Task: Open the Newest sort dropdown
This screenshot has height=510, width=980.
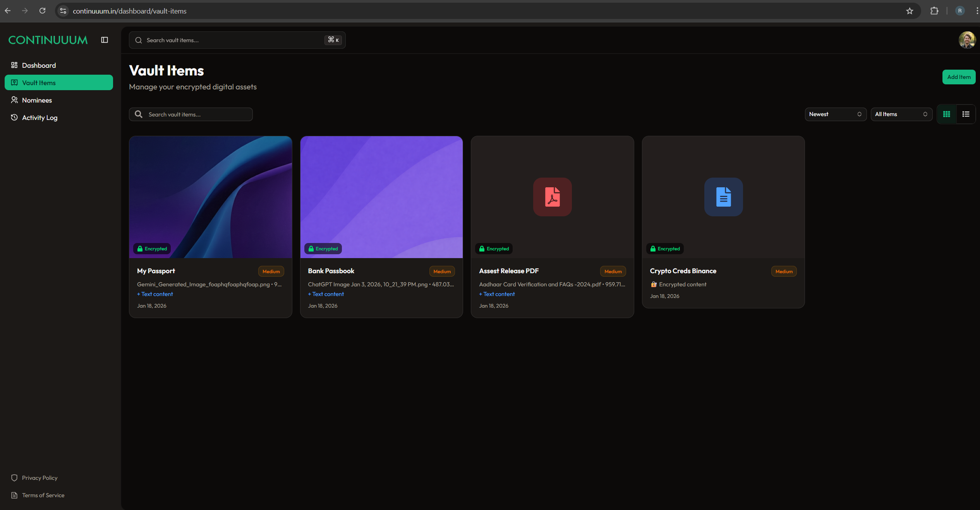Action: pos(835,114)
